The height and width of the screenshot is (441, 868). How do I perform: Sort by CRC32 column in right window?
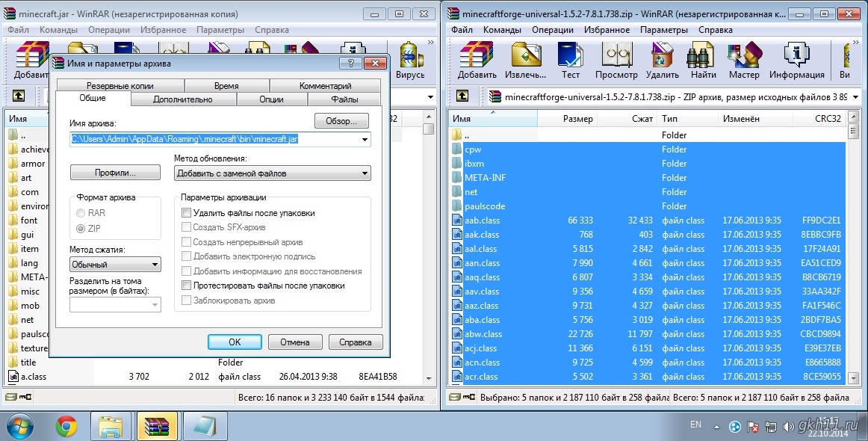point(820,119)
